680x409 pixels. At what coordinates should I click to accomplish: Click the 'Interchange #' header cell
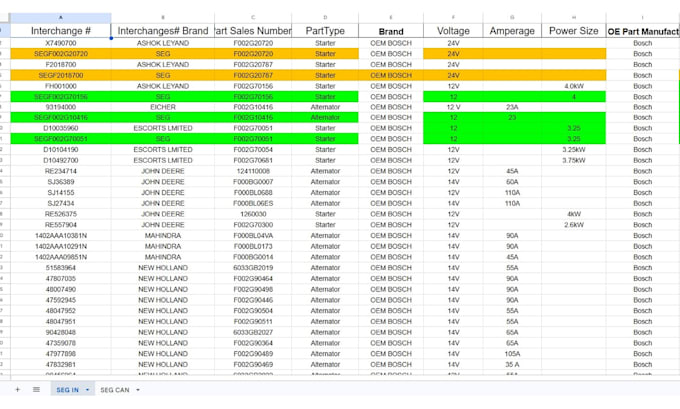(x=61, y=31)
